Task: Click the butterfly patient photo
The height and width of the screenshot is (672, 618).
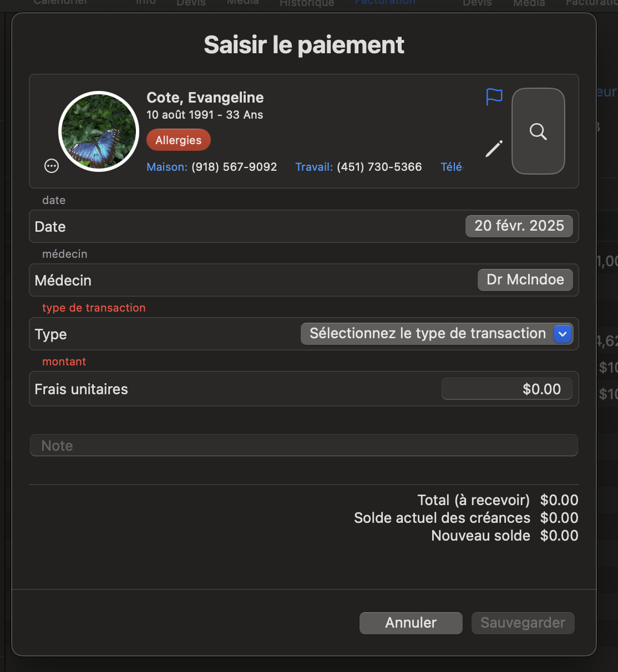Action: click(x=99, y=131)
